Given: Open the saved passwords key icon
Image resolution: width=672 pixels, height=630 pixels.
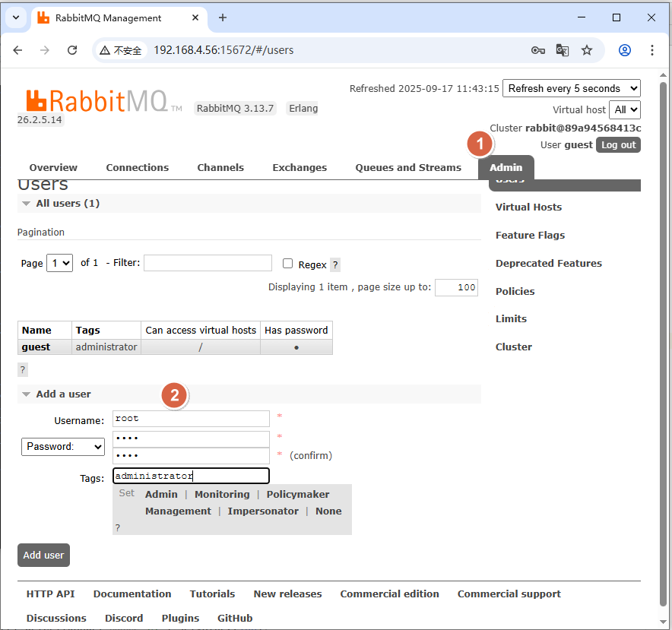Looking at the screenshot, I should click(537, 50).
